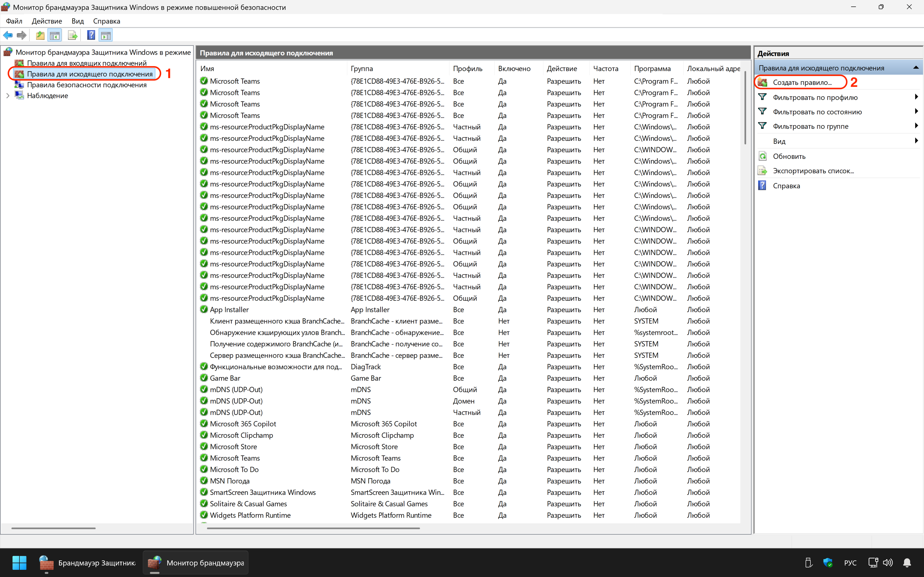Image resolution: width=924 pixels, height=577 pixels.
Task: Click the Up one level folder icon
Action: 40,36
